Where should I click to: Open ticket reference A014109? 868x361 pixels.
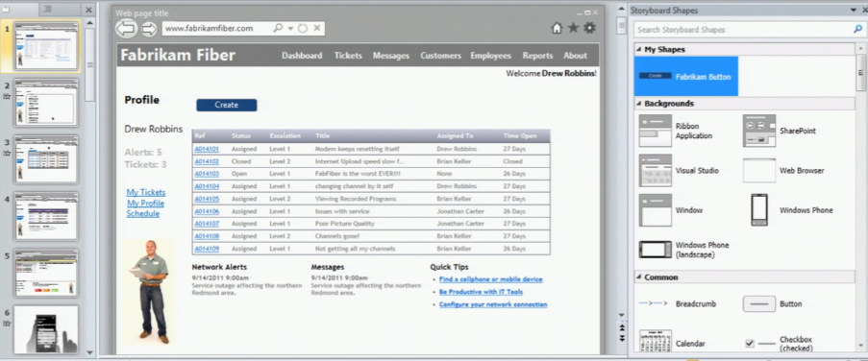207,249
